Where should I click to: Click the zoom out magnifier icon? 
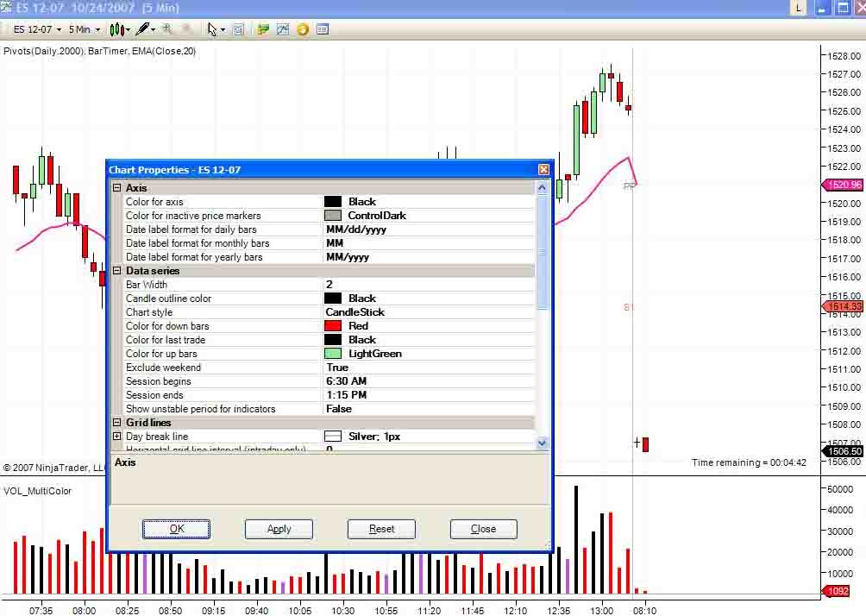point(186,29)
